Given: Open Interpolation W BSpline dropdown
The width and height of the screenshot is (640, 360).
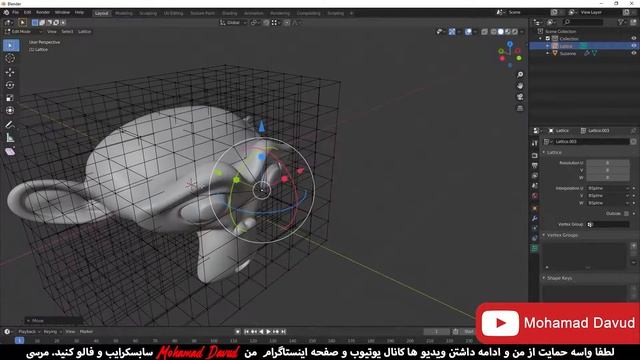Looking at the screenshot, I should coord(608,203).
